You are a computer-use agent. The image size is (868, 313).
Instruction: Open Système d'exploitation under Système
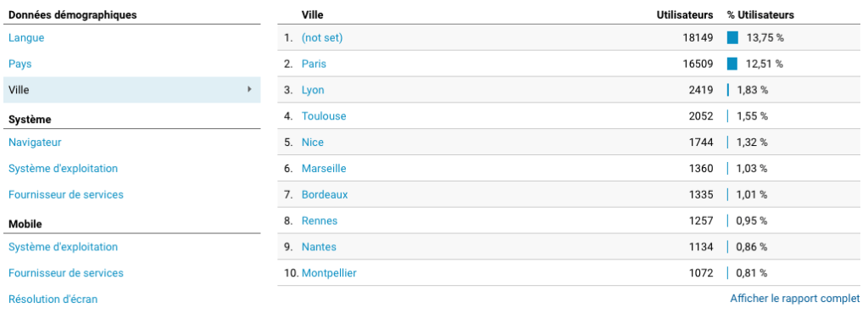[x=63, y=168]
